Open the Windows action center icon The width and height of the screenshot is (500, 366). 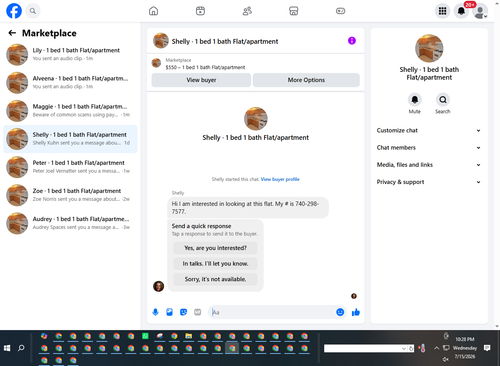(487, 348)
